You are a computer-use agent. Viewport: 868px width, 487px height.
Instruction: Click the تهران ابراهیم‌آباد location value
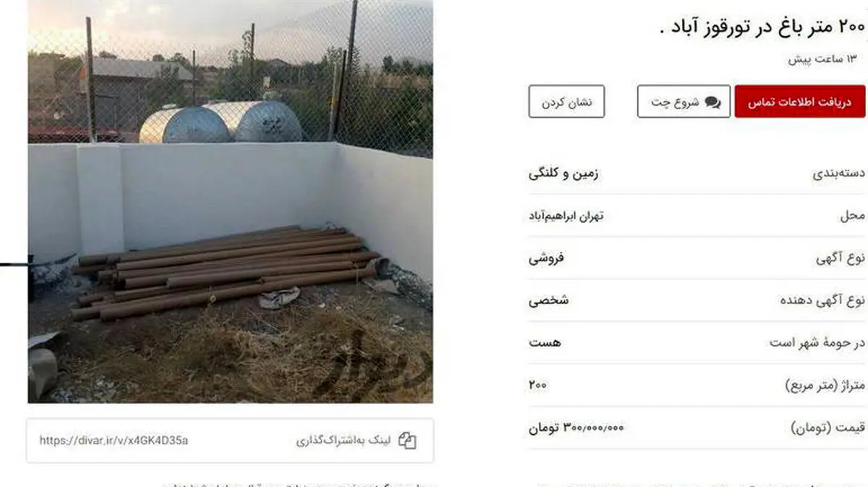566,216
